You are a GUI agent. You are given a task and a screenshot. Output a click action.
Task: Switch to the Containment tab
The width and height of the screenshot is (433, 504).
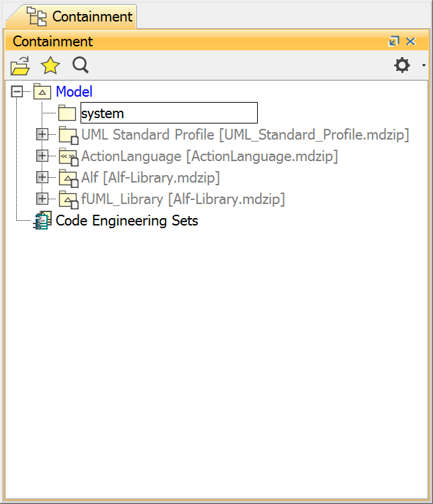pyautogui.click(x=81, y=15)
